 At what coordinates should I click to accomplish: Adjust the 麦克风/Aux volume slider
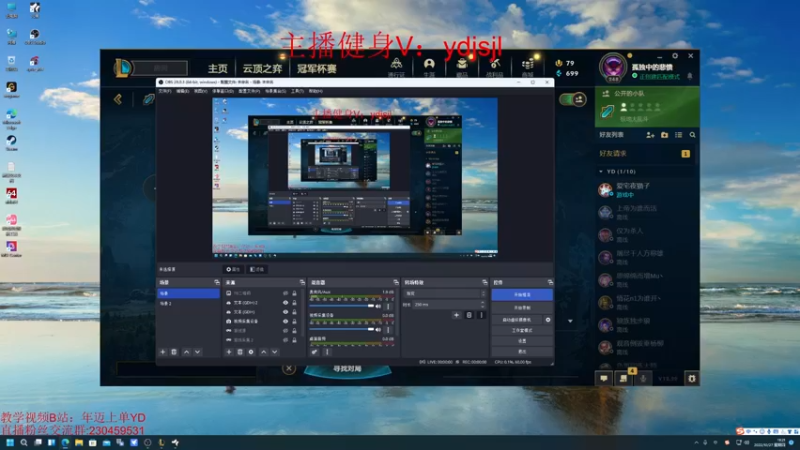pyautogui.click(x=342, y=306)
